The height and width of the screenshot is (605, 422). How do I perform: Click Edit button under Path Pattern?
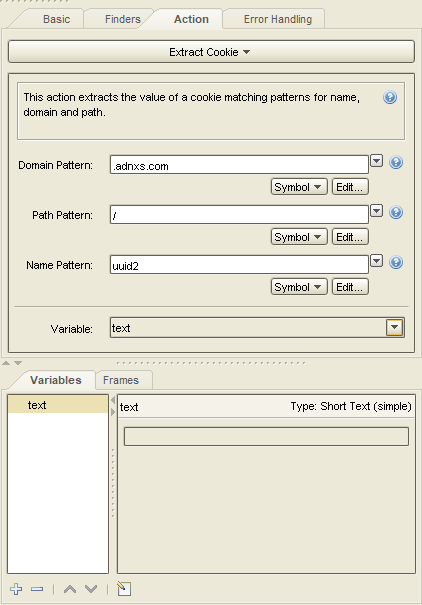(x=350, y=237)
